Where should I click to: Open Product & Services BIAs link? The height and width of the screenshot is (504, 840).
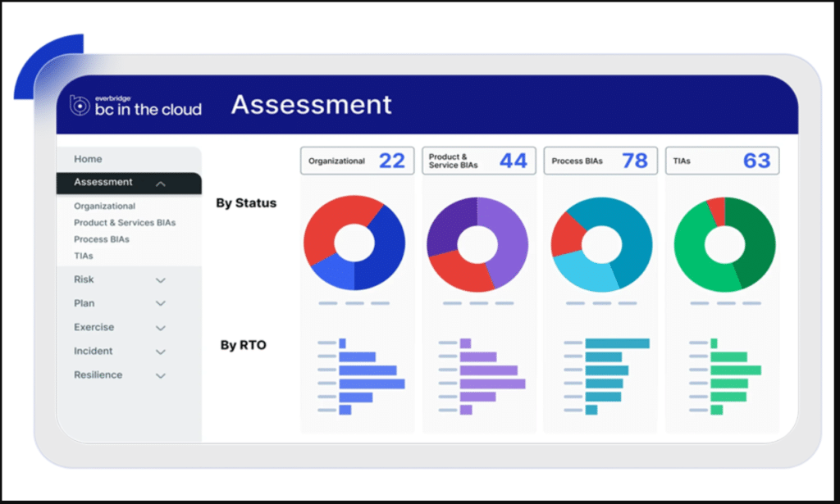click(x=125, y=223)
